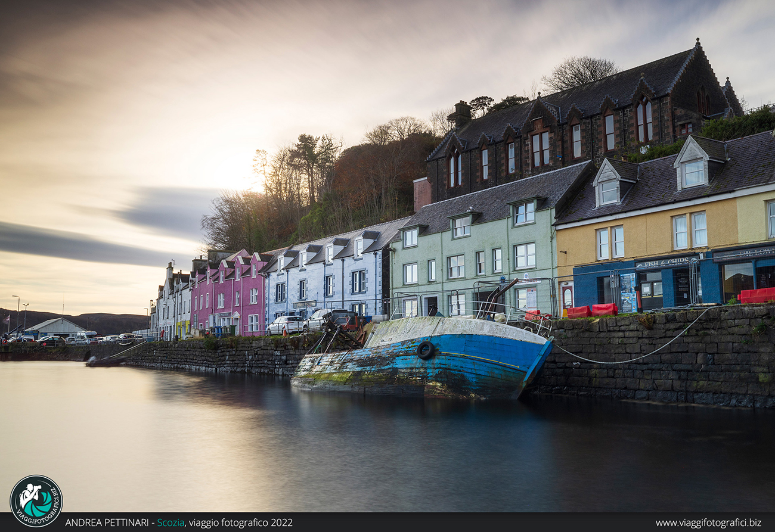Click the www.viaggifotografici.biz website link
Screen dimensions: 775x532
pyautogui.click(x=708, y=522)
